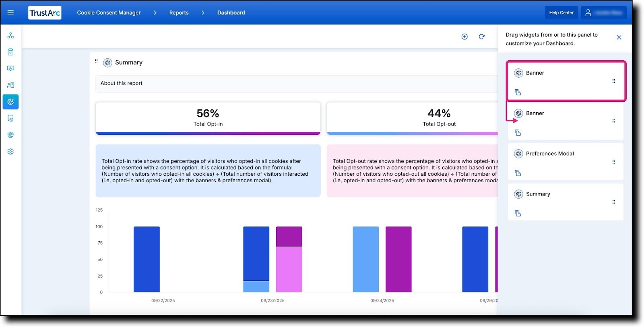Click the blue Total Opt-in description box

[208, 171]
